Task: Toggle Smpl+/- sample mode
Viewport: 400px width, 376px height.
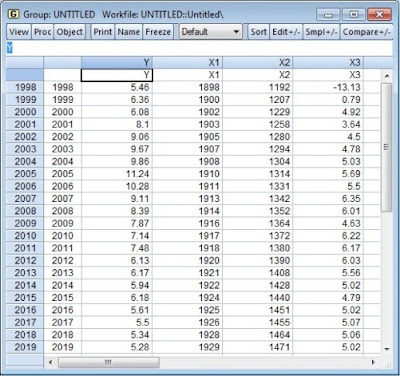Action: (321, 32)
